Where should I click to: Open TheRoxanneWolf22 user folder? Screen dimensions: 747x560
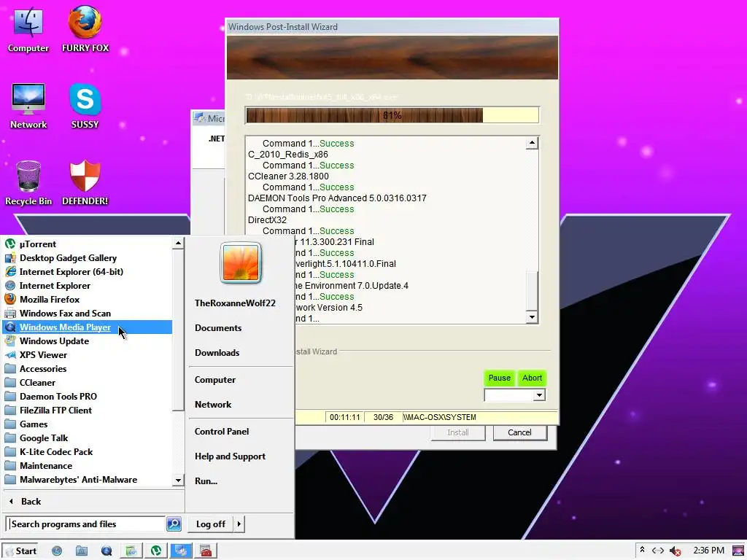tap(235, 303)
